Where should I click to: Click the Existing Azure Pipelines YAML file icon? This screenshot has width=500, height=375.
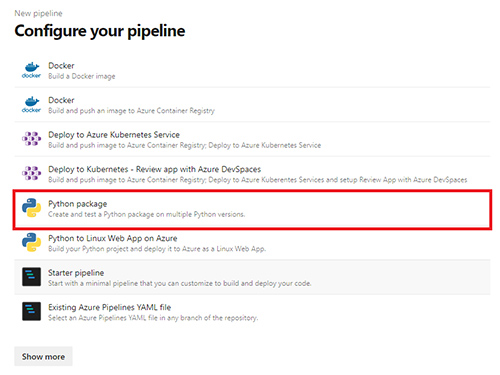[x=31, y=311]
